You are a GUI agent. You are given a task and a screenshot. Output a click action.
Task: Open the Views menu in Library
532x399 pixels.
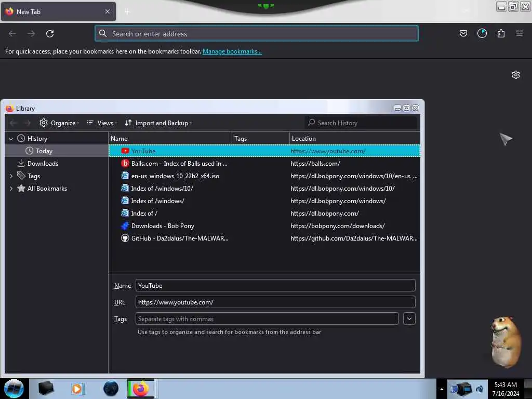click(102, 123)
